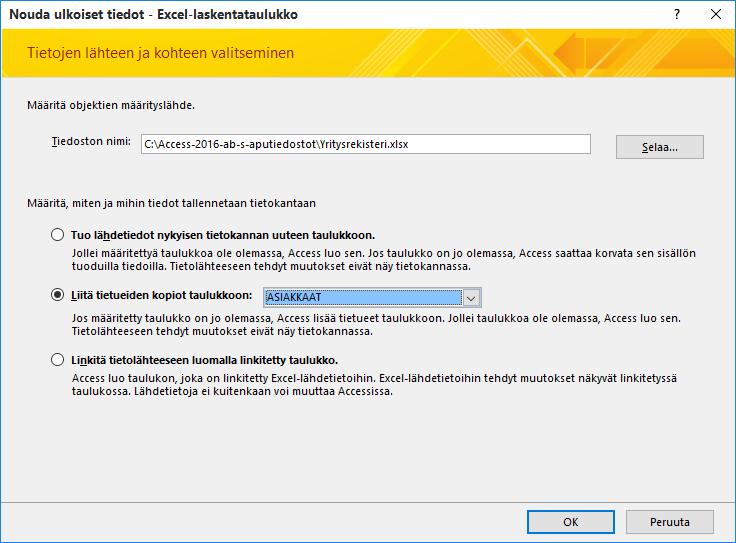This screenshot has width=736, height=543.
Task: Cancel with the Peruuta button
Action: [670, 522]
